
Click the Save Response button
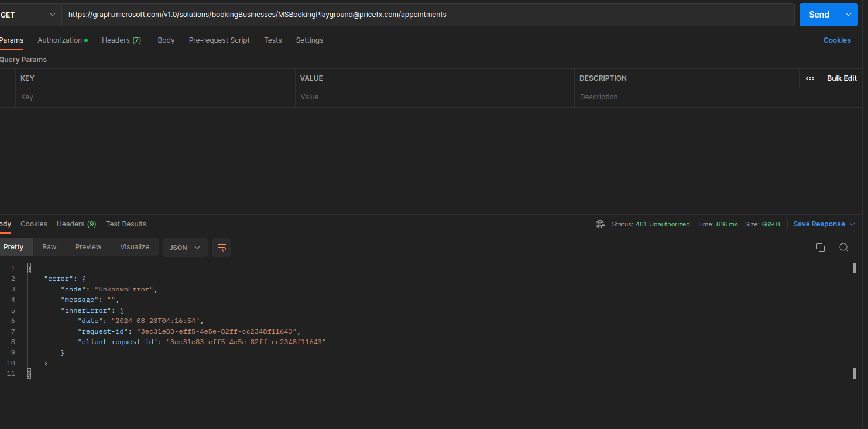(x=819, y=224)
